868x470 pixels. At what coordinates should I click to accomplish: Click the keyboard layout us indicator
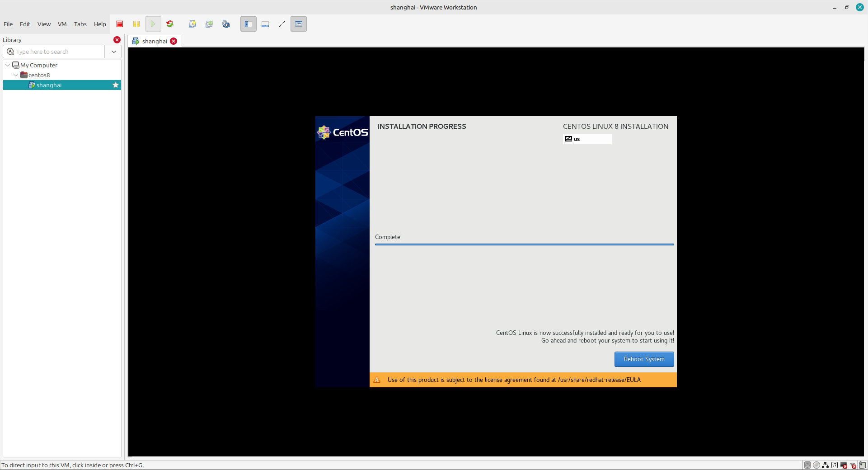(x=587, y=139)
